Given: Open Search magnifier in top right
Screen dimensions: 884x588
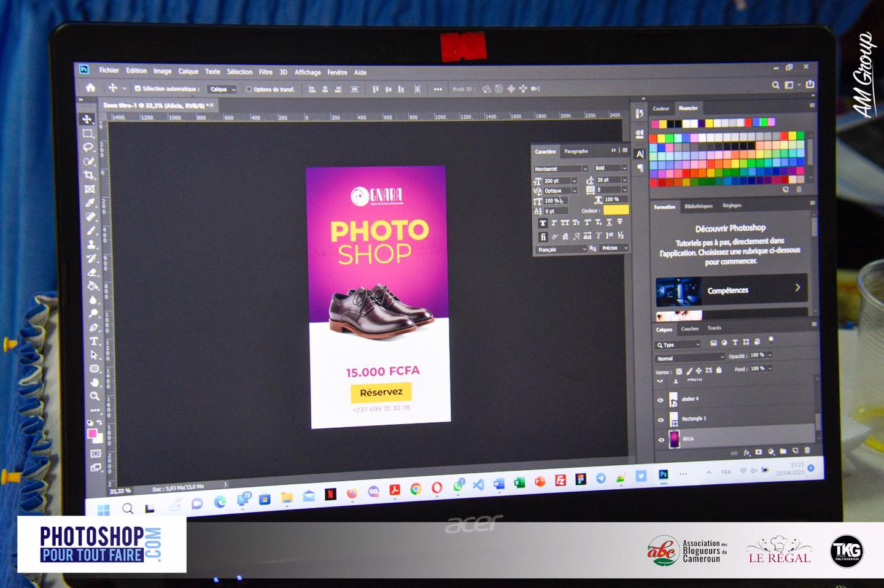Looking at the screenshot, I should 775,85.
